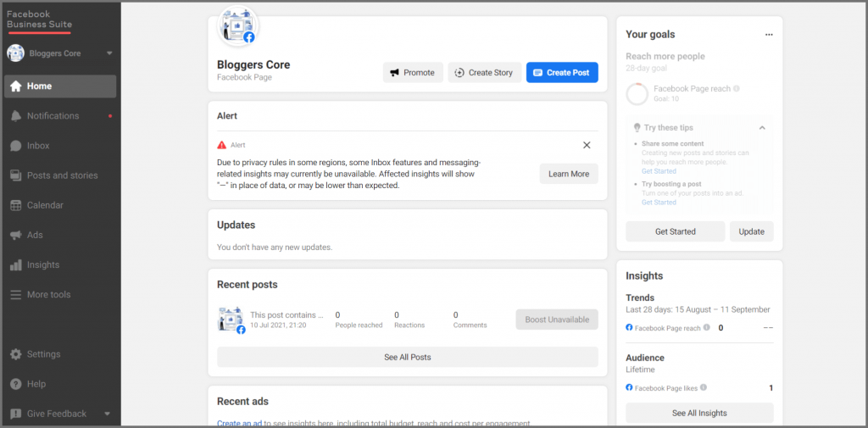Click the Facebook logo beside Page likes
This screenshot has height=428, width=868.
point(630,387)
